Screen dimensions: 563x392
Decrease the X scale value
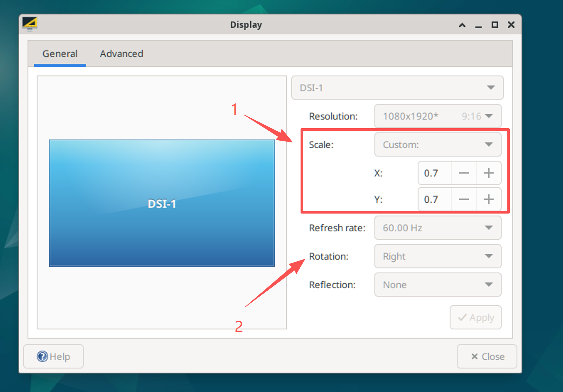point(464,173)
